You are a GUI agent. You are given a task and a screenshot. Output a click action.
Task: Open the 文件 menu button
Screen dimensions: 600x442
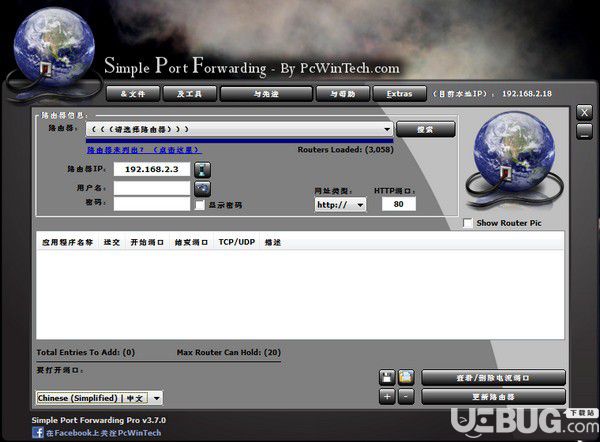point(133,94)
